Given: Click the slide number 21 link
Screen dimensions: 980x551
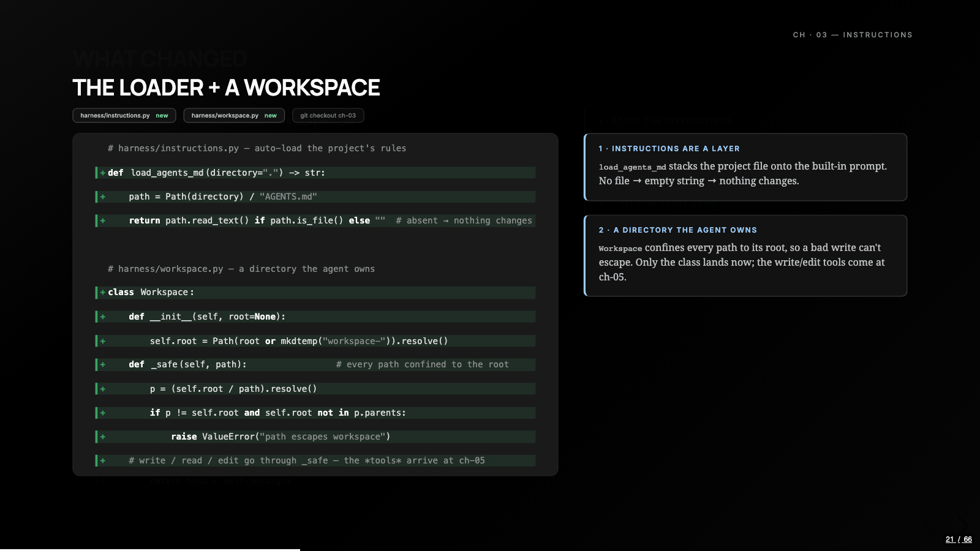Looking at the screenshot, I should [950, 539].
